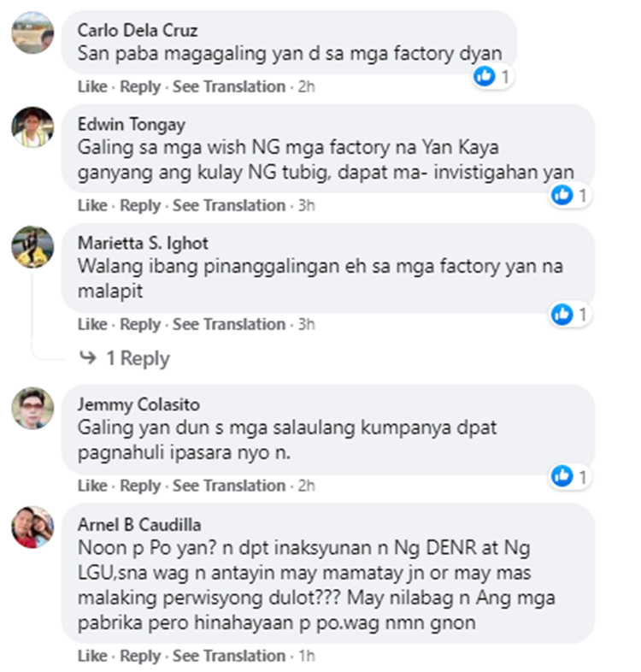
Task: Like Arnel B Caudilla's comment
Action: [x=92, y=656]
